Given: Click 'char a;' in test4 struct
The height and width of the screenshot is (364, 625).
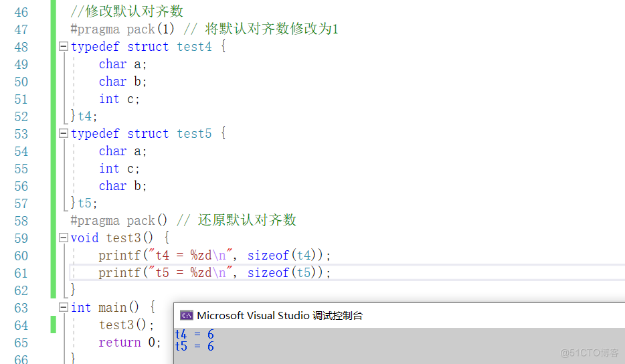Looking at the screenshot, I should pyautogui.click(x=122, y=64).
